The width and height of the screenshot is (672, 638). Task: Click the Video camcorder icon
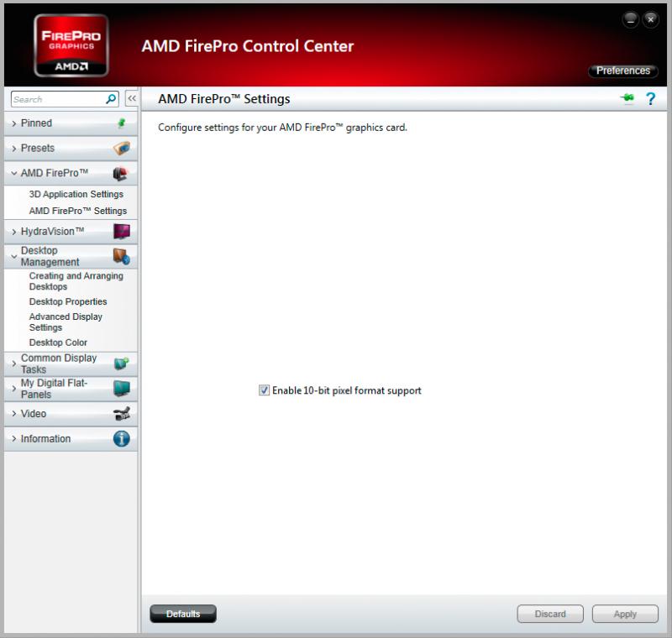pyautogui.click(x=122, y=414)
